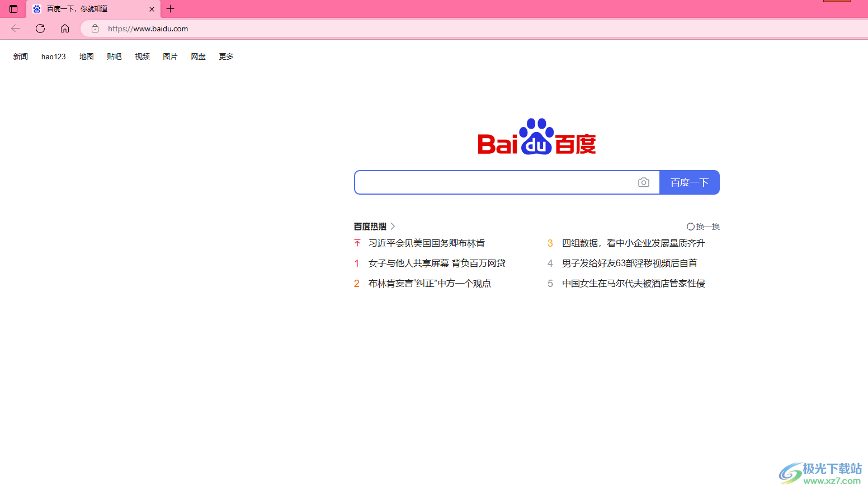
Task: Open the 贴吧 link
Action: click(114, 56)
